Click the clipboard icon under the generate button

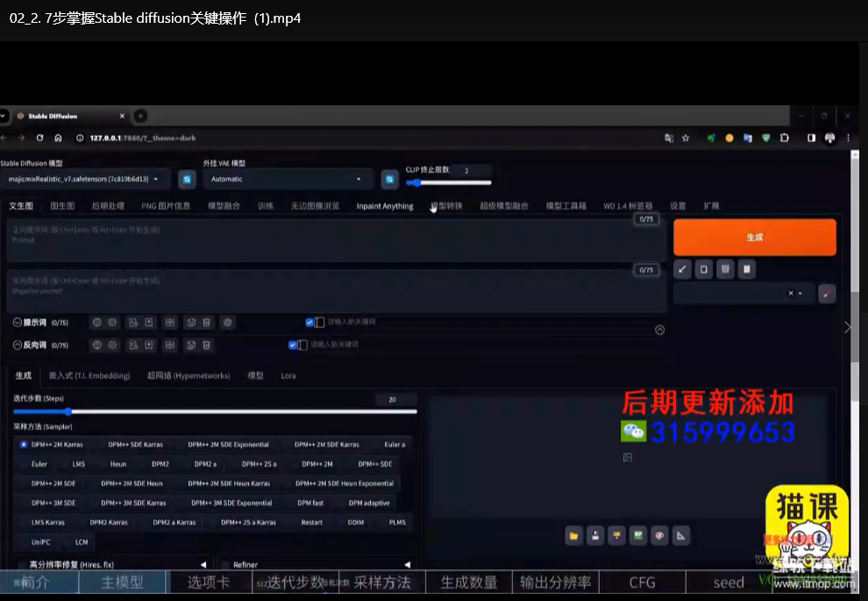pyautogui.click(x=747, y=269)
